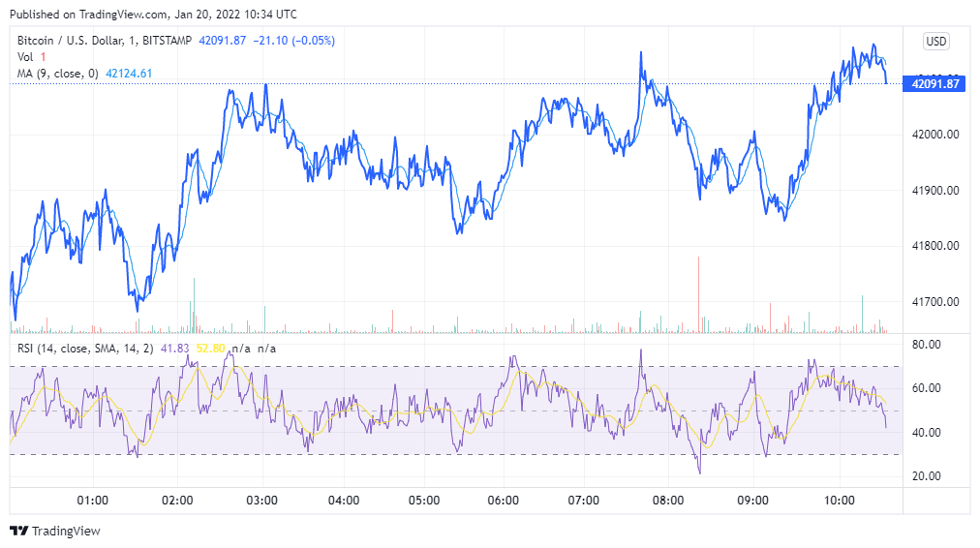This screenshot has height=548, width=980.
Task: Click the TradingView logo icon
Action: tap(19, 532)
